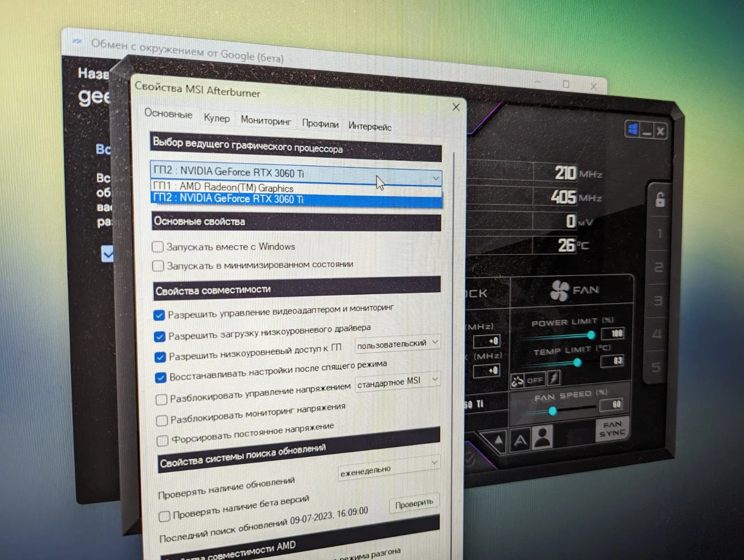Select profile slot 2 in Afterburner

click(658, 267)
